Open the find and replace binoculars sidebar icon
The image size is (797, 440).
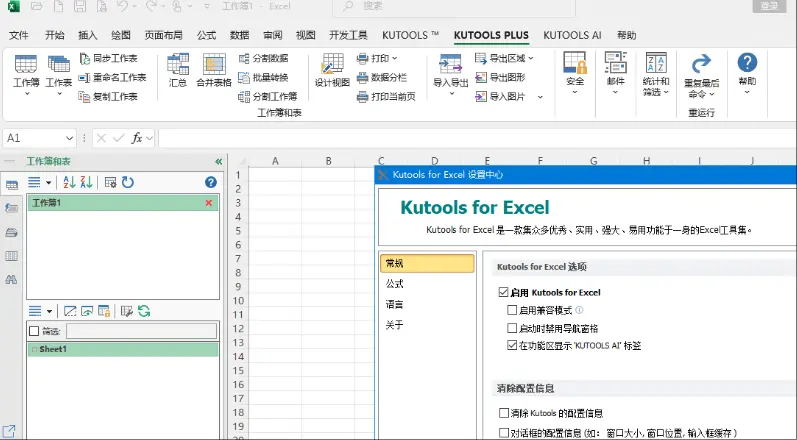[11, 279]
